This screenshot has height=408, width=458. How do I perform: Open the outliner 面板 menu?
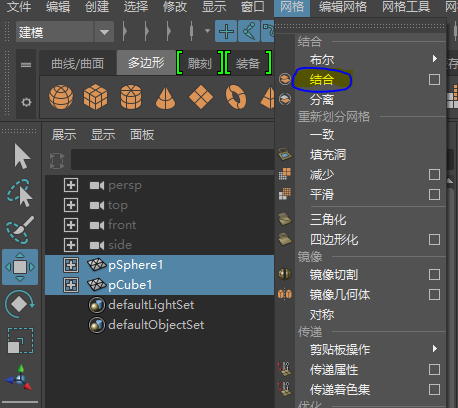[x=142, y=135]
